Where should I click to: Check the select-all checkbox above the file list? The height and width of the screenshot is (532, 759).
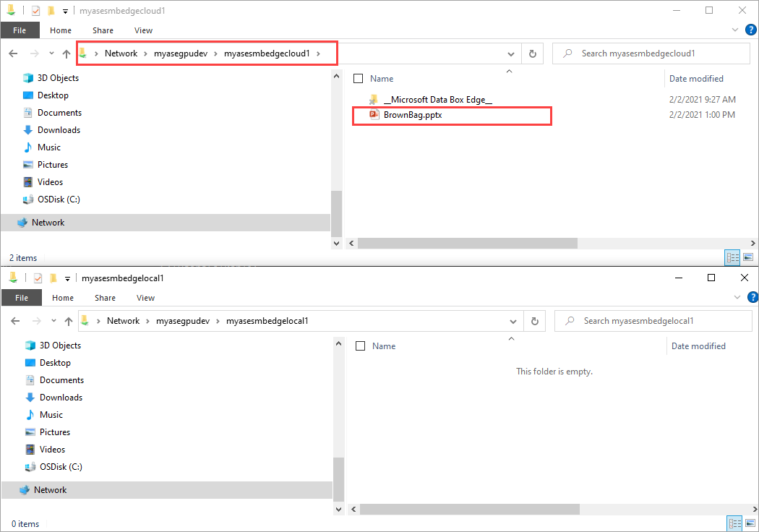click(x=358, y=78)
